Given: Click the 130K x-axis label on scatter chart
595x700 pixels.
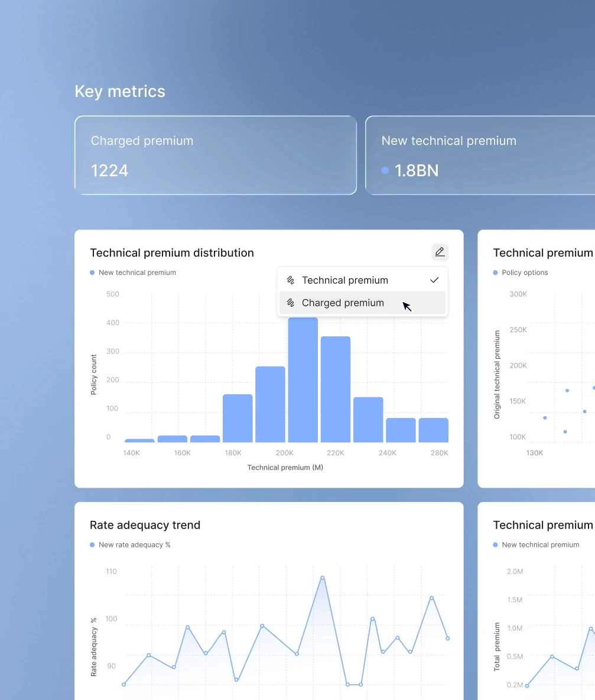Looking at the screenshot, I should point(535,453).
